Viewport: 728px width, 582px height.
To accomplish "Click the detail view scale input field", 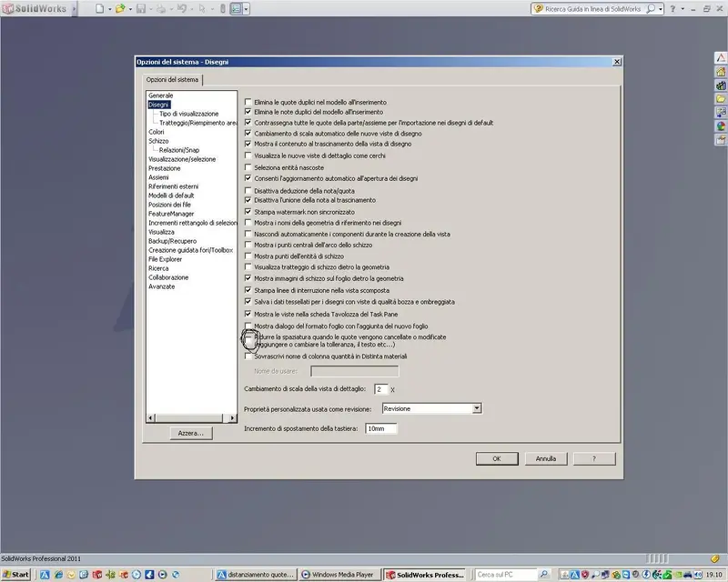I will click(x=380, y=389).
